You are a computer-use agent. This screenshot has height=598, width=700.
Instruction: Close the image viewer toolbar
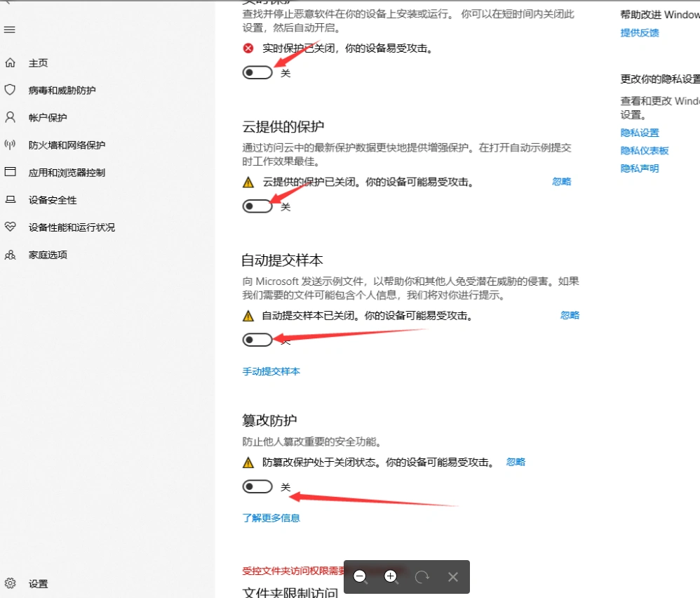(453, 577)
